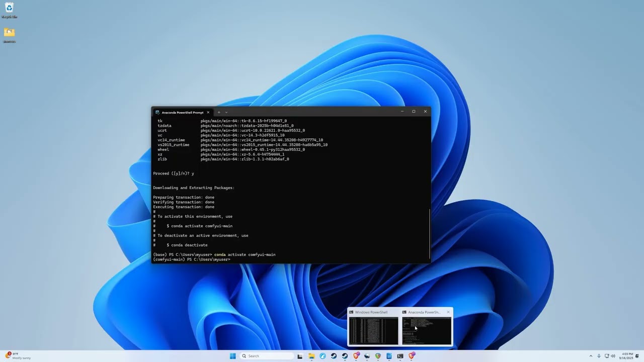
Task: Click the 'vs2015_runtime' package row
Action: 242,145
